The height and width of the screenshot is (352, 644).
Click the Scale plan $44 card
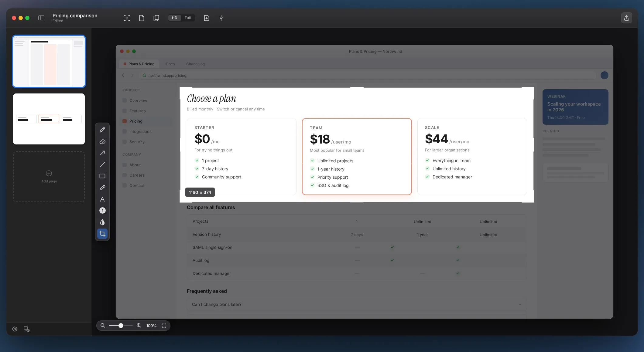pyautogui.click(x=472, y=157)
